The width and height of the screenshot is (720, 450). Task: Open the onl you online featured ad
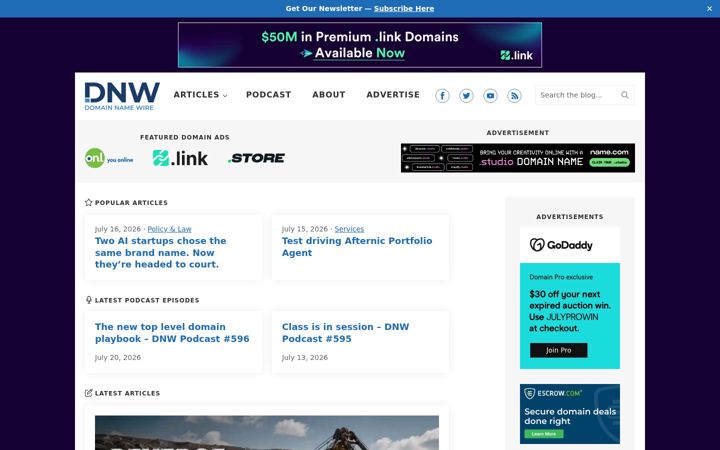pyautogui.click(x=109, y=158)
